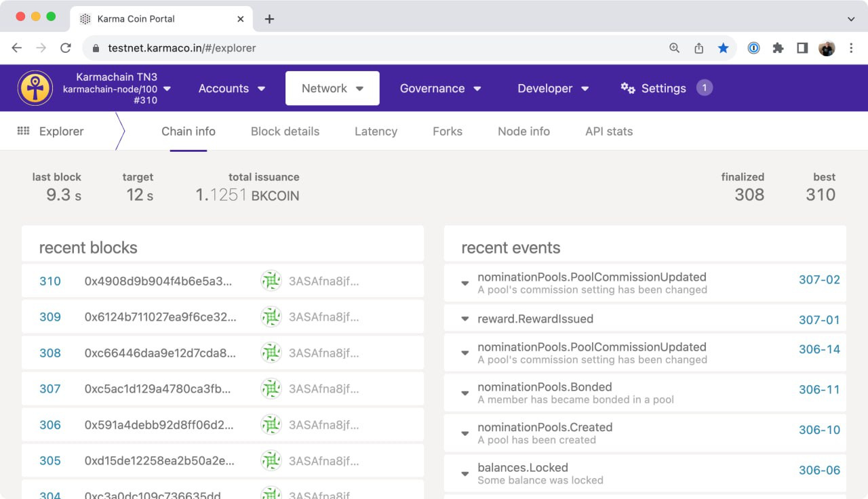Switch to the Chain info tab

point(189,132)
